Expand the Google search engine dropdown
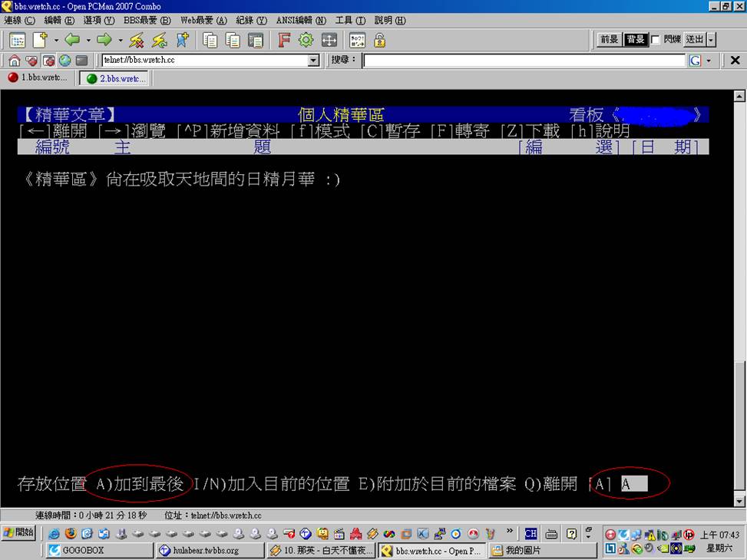The width and height of the screenshot is (747, 560). (x=708, y=61)
